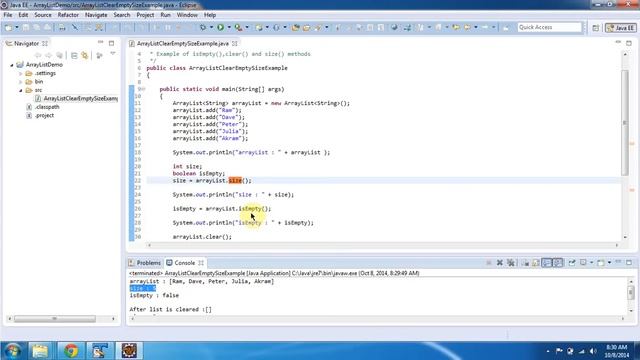
Task: Open Google Chrome from the taskbar
Action: (71, 351)
